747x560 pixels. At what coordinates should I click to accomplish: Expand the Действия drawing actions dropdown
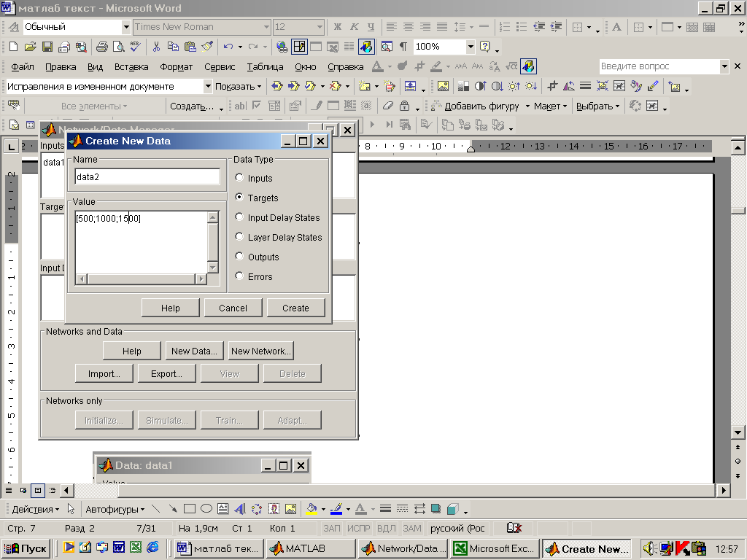[35, 510]
